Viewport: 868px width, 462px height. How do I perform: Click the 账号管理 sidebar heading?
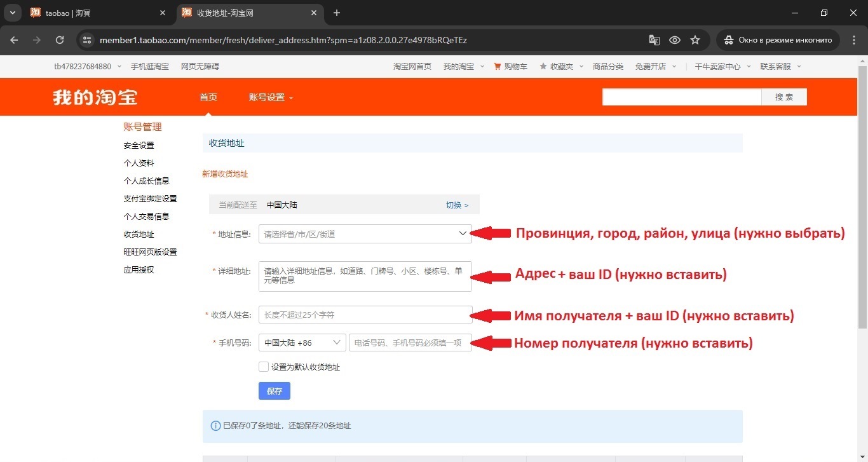(x=143, y=126)
